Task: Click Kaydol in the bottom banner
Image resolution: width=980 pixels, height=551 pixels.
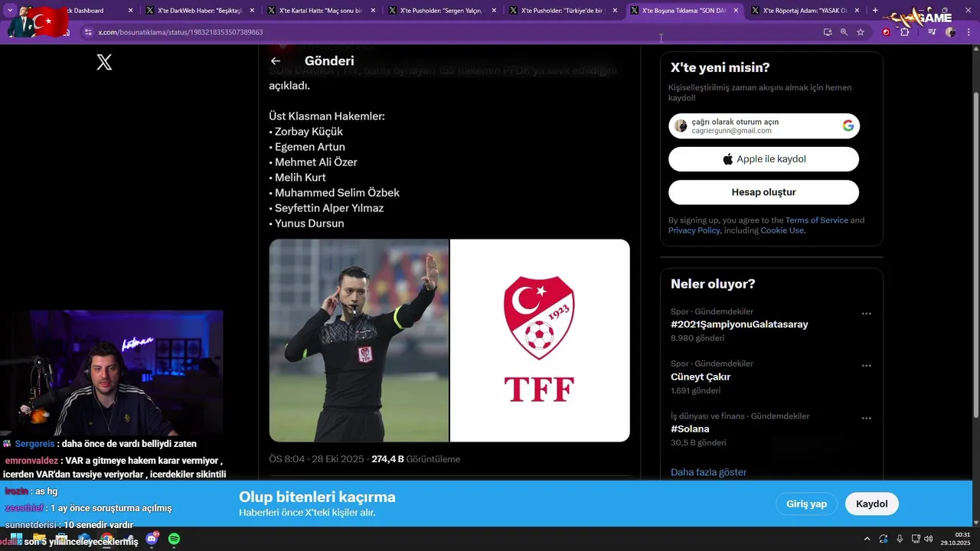Action: [871, 504]
